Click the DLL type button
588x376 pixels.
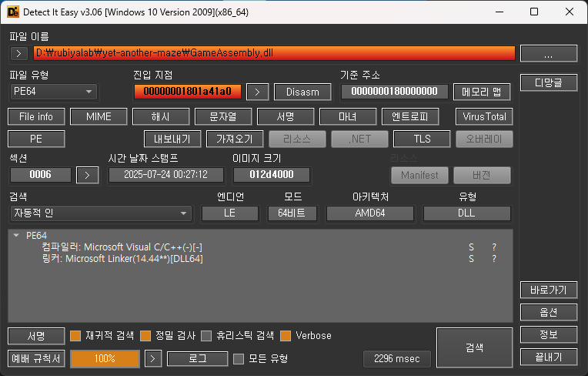click(x=466, y=213)
